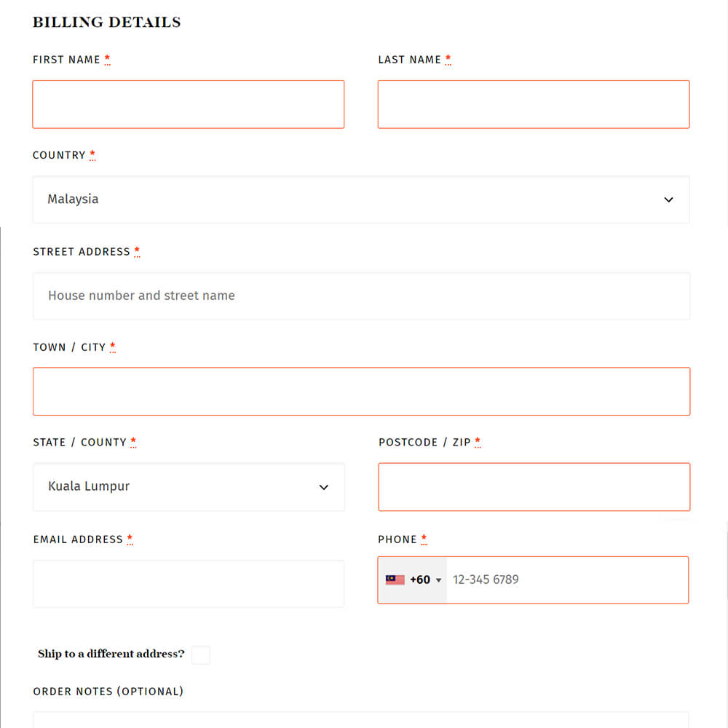Focus the Last Name input field
The height and width of the screenshot is (728, 728).
point(534,104)
